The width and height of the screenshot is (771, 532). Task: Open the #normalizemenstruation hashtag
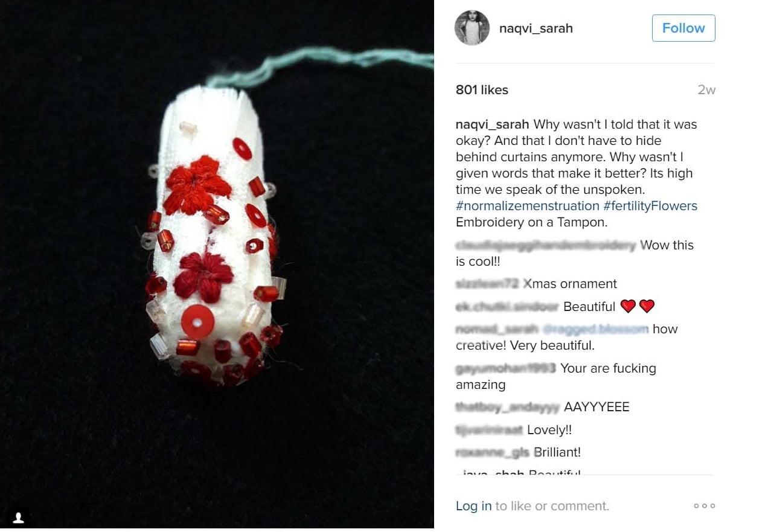[528, 206]
